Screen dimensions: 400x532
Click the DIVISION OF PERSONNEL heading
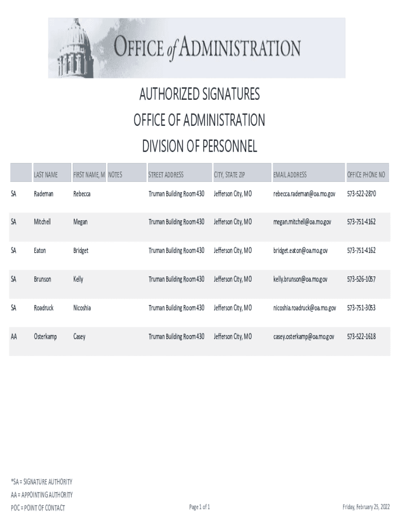(199, 147)
